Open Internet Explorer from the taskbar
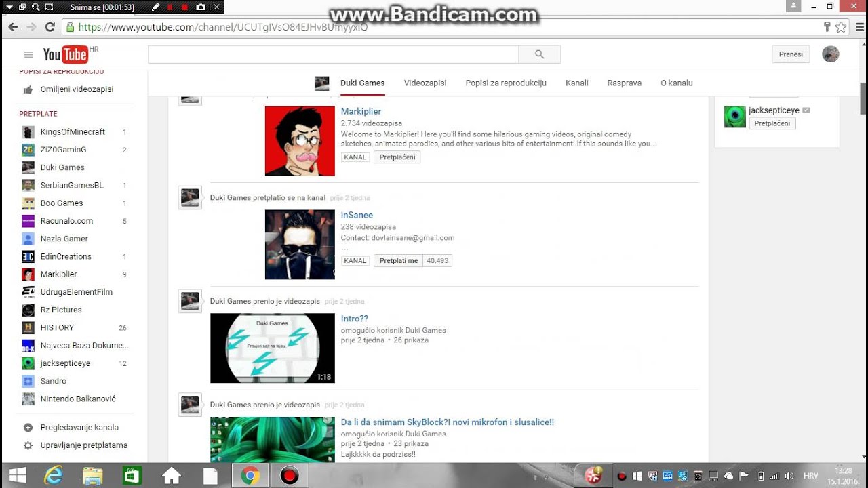This screenshot has width=868, height=488. coord(54,476)
